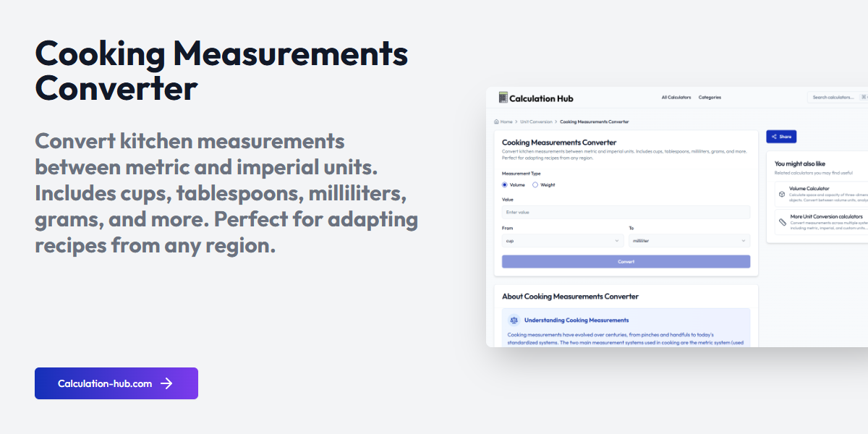This screenshot has height=434, width=868.
Task: Click the scales icon in Understanding Cooking Measurements
Action: click(x=514, y=320)
